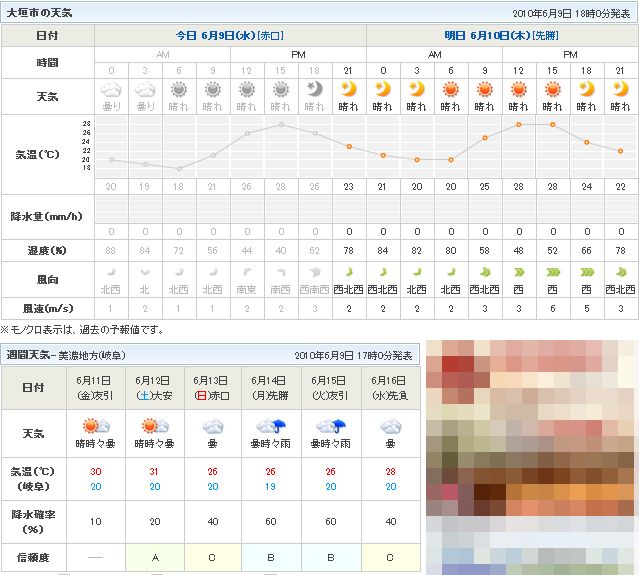Select 週間天気－美濃地方(岐阜) heading
639x575 pixels.
pos(66,355)
